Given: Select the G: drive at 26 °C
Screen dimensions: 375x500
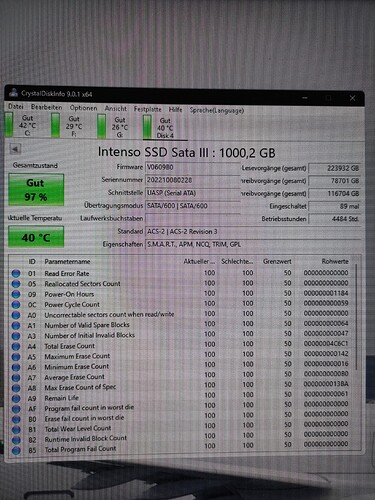Looking at the screenshot, I should [x=113, y=127].
